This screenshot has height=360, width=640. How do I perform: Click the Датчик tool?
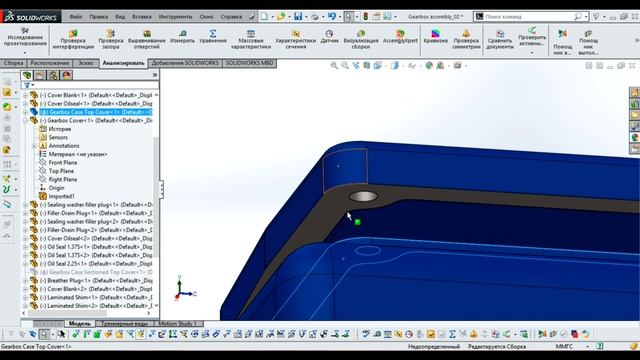(329, 36)
